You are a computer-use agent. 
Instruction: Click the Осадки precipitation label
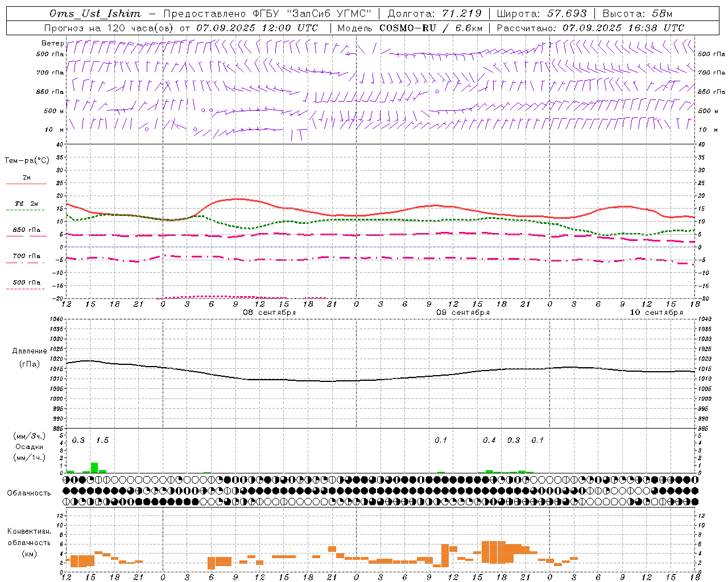pyautogui.click(x=30, y=447)
